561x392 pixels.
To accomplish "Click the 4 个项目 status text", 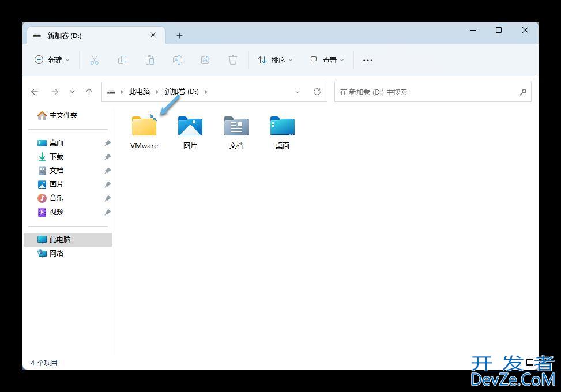I will tap(44, 363).
